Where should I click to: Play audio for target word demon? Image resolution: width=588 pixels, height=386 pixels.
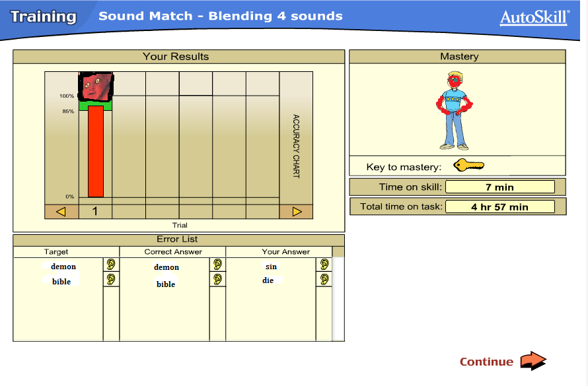pyautogui.click(x=111, y=265)
